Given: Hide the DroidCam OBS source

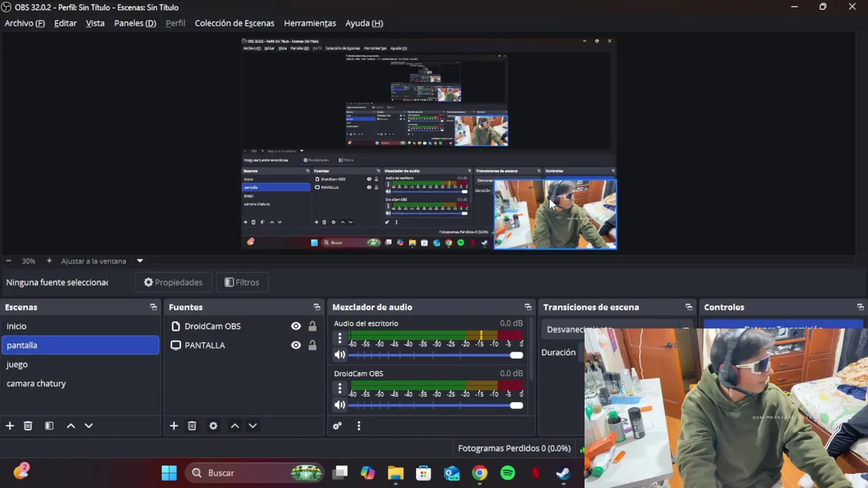Looking at the screenshot, I should 296,326.
